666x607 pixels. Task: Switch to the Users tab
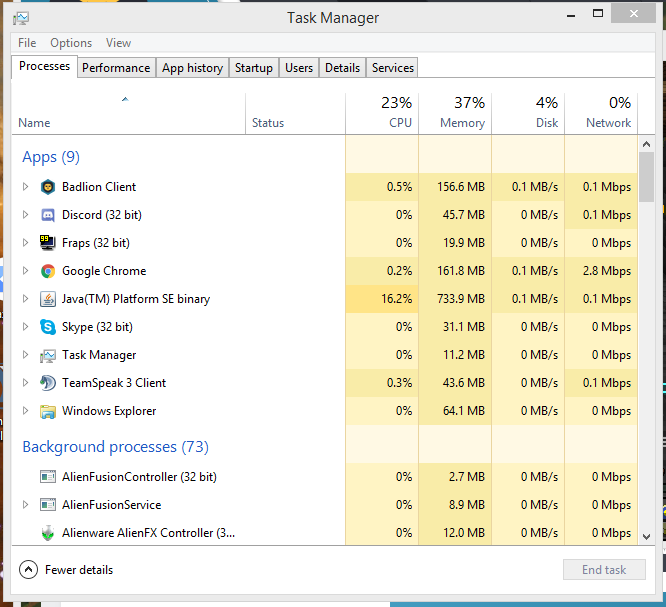coord(299,68)
